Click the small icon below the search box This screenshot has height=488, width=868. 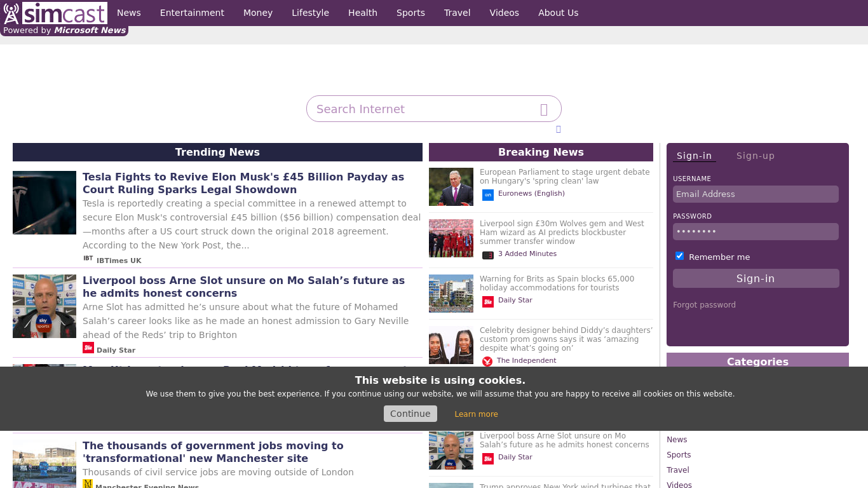[x=559, y=129]
